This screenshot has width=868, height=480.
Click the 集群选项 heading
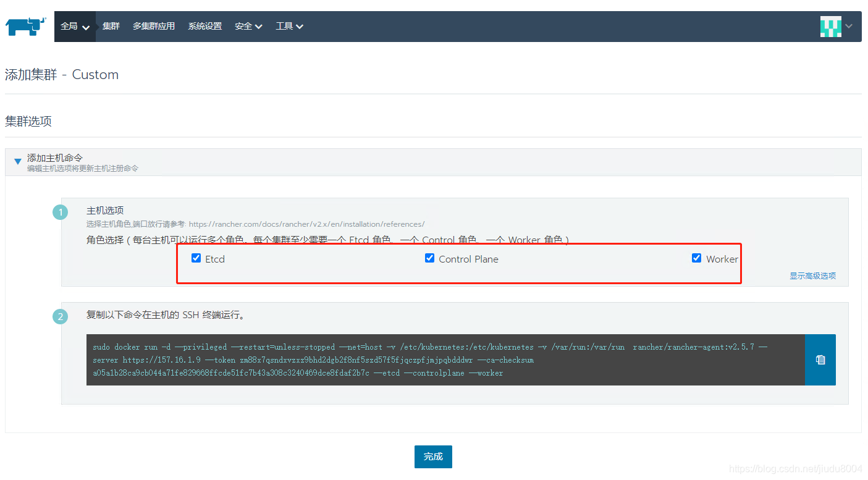click(x=28, y=121)
